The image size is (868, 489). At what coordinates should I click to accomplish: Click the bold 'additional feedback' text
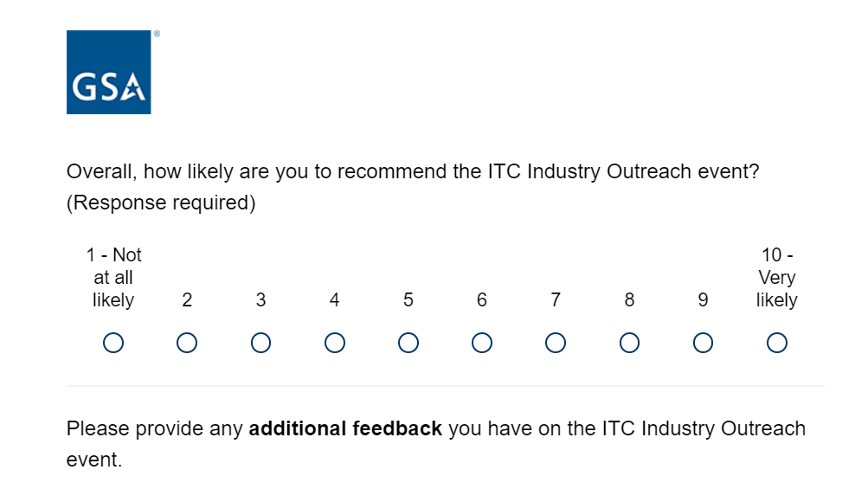click(x=345, y=428)
